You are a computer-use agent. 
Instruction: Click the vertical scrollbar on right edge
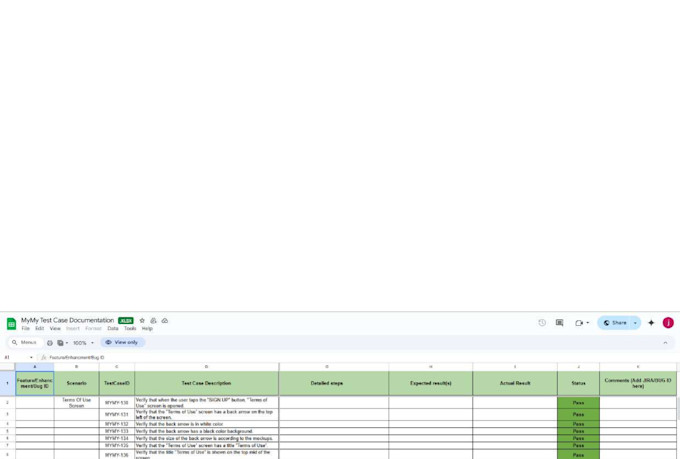[x=678, y=408]
